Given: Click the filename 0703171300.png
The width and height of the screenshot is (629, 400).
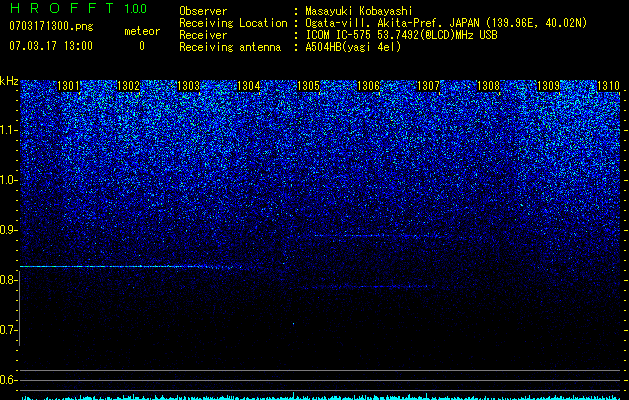Looking at the screenshot, I should tap(51, 26).
